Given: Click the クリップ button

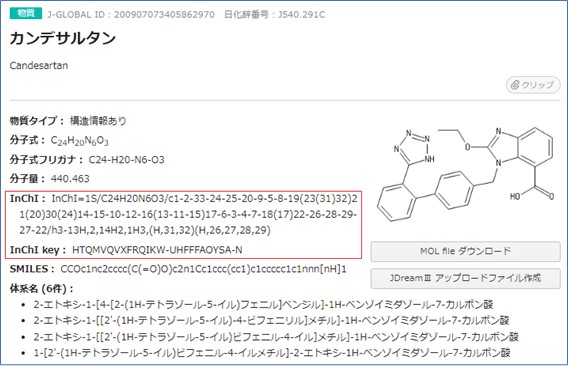Looking at the screenshot, I should pyautogui.click(x=533, y=85).
